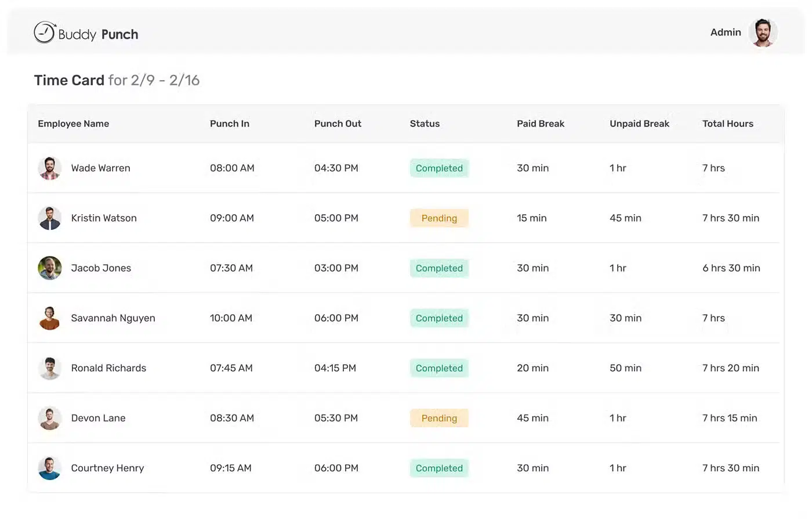This screenshot has width=812, height=519.
Task: Open Wade Warren's profile avatar
Action: pyautogui.click(x=49, y=168)
